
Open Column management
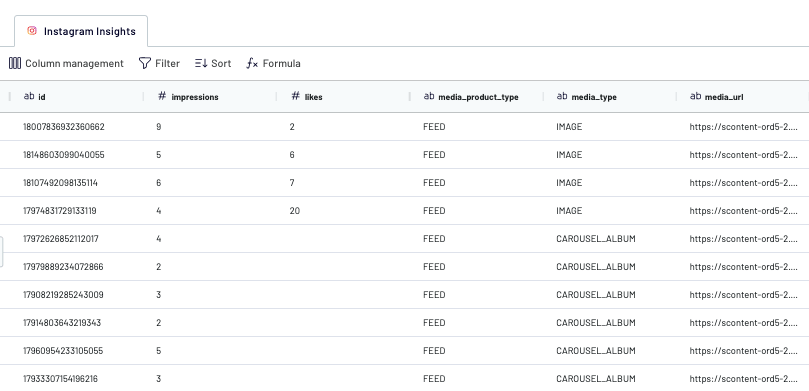coord(66,63)
